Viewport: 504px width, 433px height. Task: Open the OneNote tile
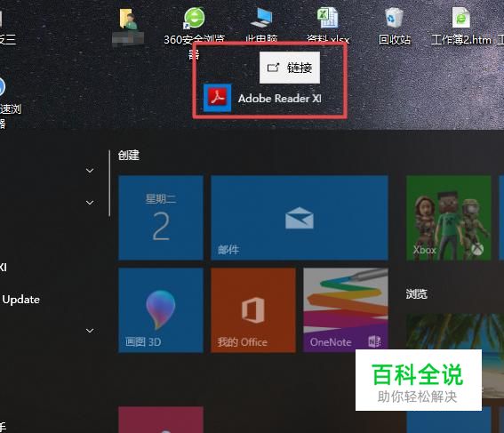[346, 310]
